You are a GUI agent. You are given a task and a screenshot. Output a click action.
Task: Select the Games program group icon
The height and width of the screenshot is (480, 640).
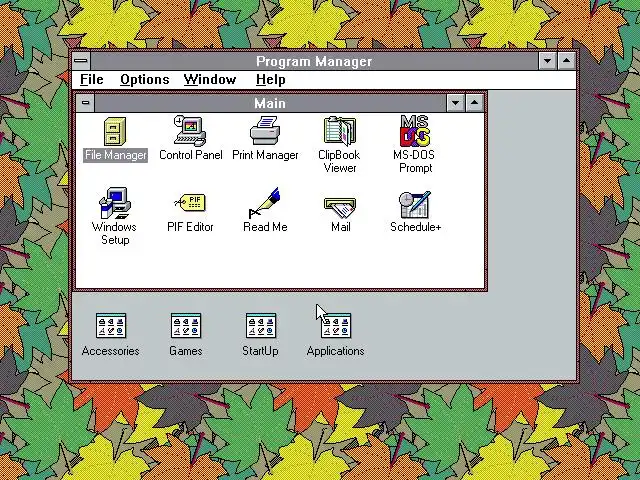[186, 326]
